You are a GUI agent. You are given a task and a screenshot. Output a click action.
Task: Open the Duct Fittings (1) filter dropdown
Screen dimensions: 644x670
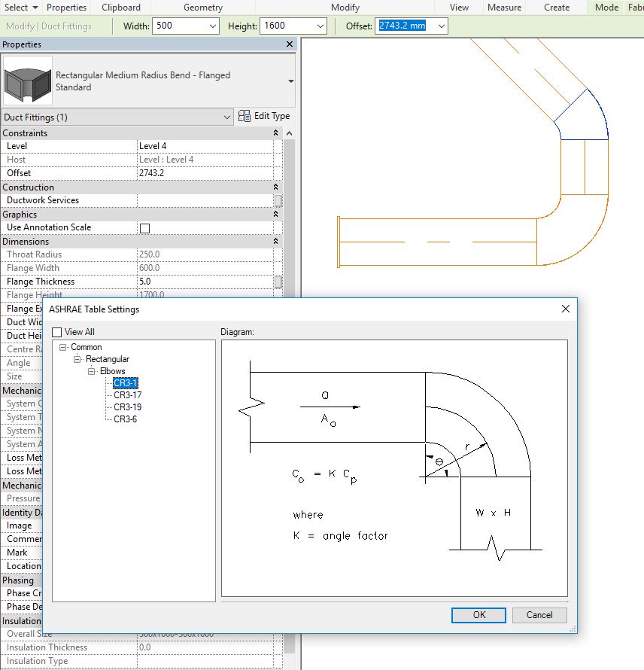coord(226,117)
